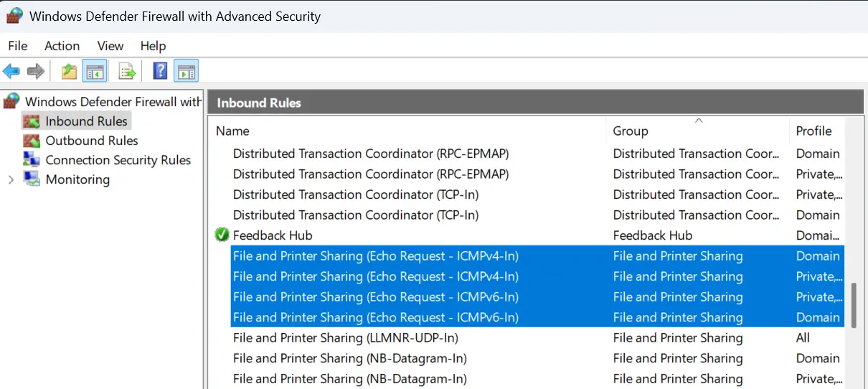Click the Monitoring tree node icon

tap(32, 179)
